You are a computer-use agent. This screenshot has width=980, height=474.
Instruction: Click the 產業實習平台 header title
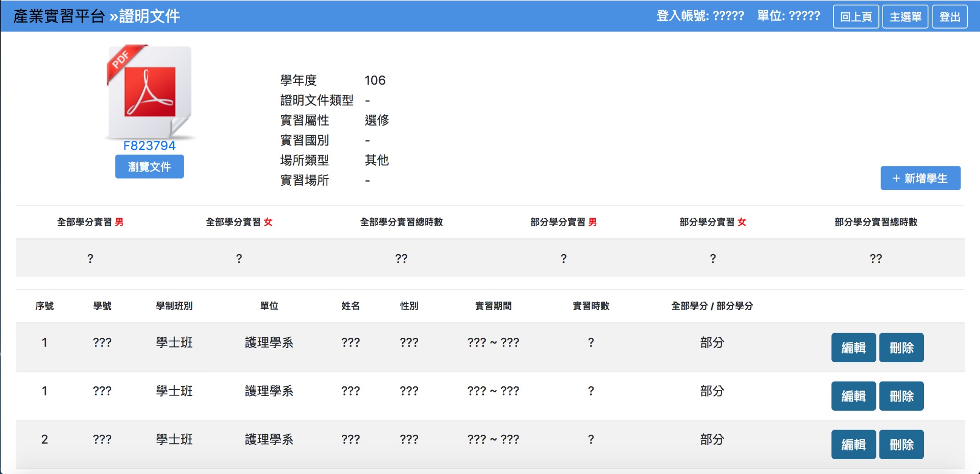click(58, 16)
